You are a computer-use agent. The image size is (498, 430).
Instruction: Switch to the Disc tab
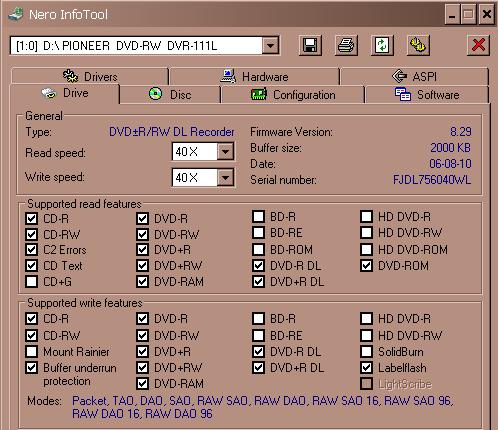tap(170, 95)
